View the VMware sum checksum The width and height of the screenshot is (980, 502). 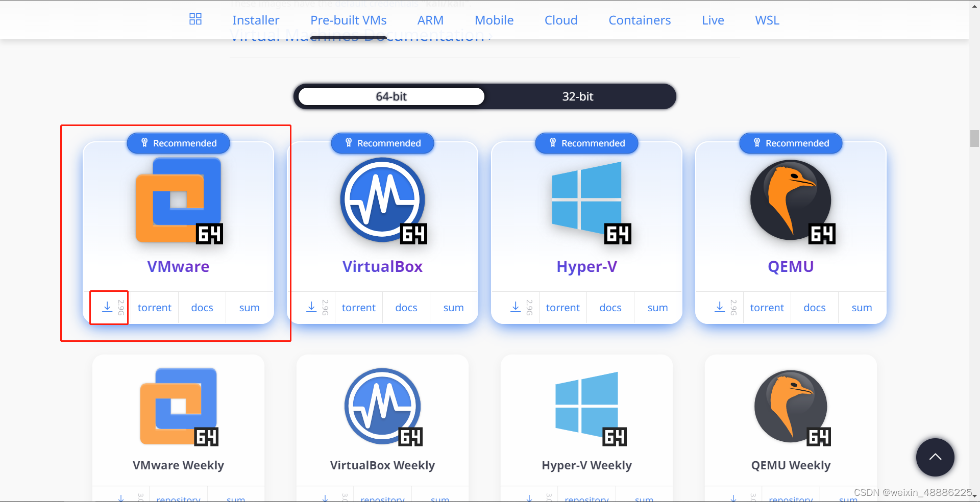coord(250,308)
